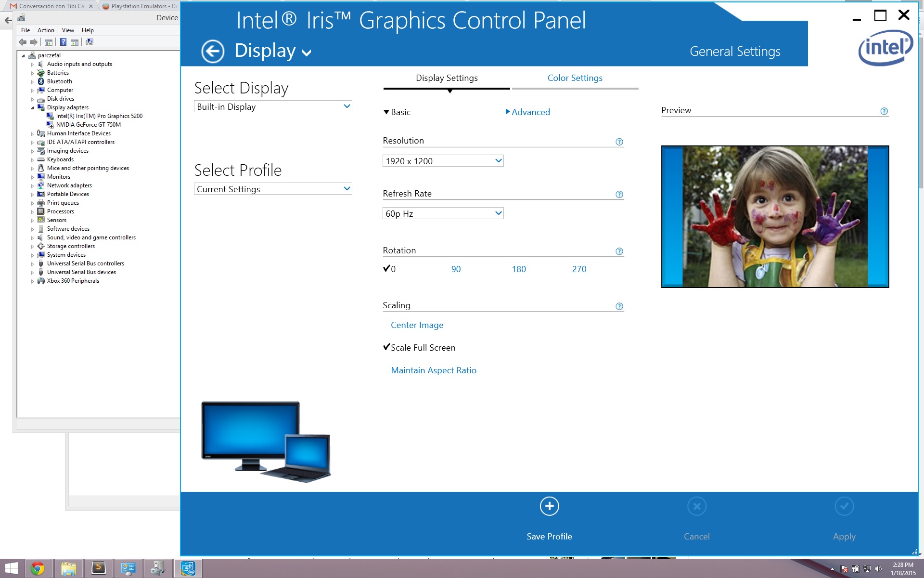Image resolution: width=924 pixels, height=578 pixels.
Task: Click Device Manager action pane toolbar icon
Action: point(75,42)
